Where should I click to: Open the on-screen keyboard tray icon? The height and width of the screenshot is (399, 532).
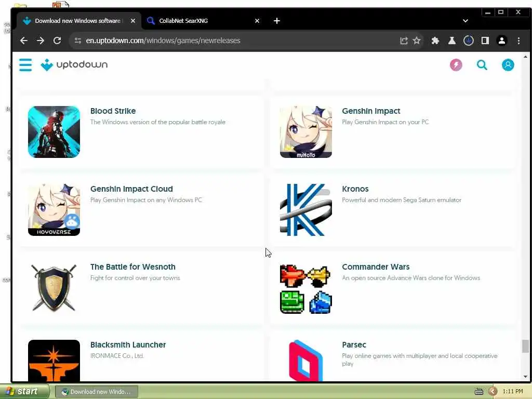point(478,392)
